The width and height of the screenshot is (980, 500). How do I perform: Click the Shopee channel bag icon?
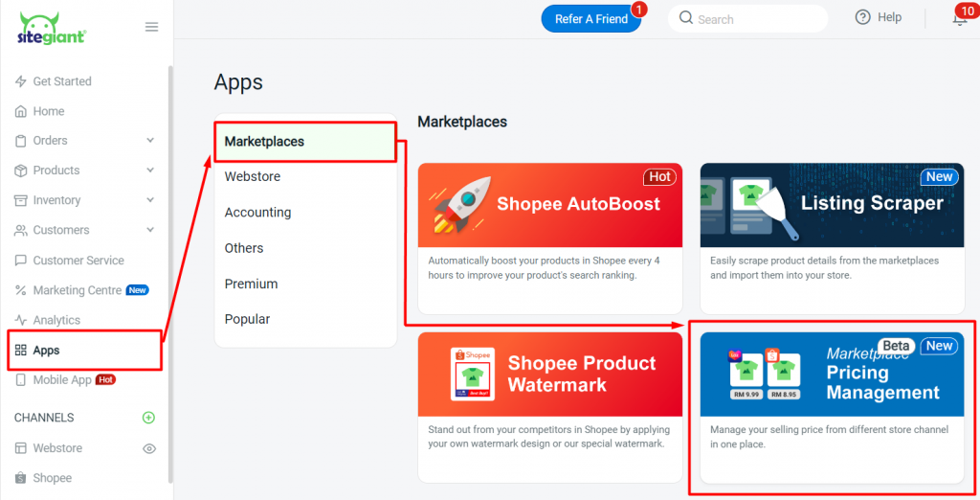coord(21,478)
